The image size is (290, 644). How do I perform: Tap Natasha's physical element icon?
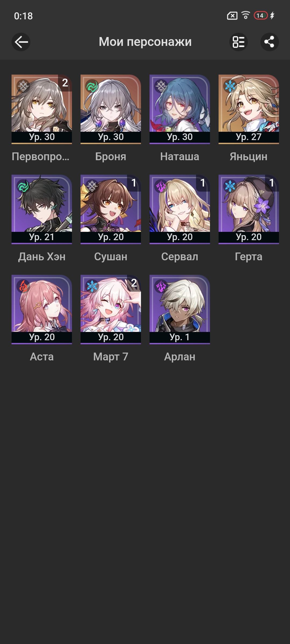click(x=161, y=86)
